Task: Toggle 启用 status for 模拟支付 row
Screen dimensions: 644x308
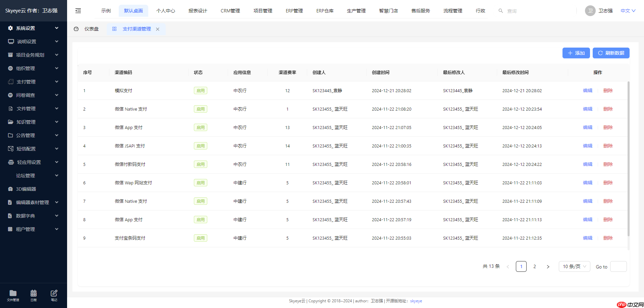Action: 200,90
